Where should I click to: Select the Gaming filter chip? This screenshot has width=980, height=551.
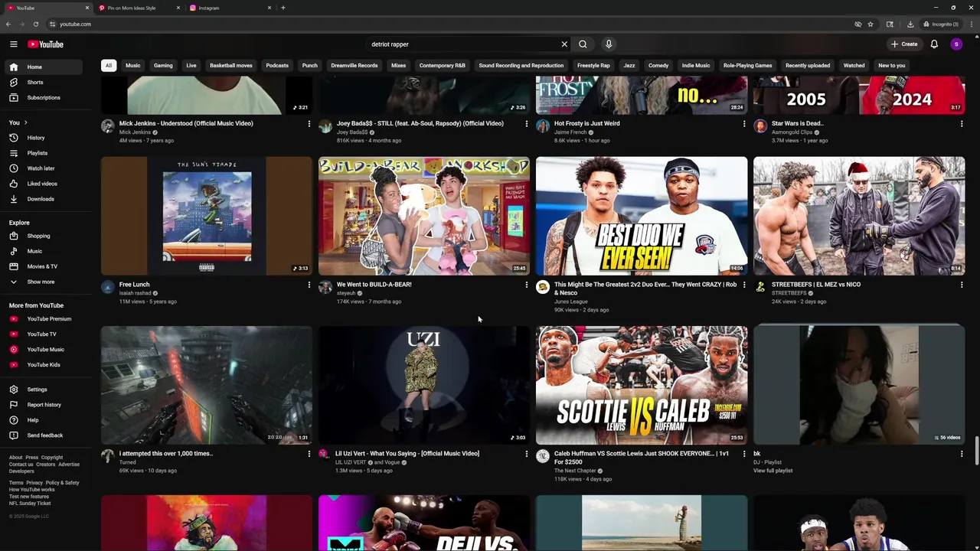pyautogui.click(x=163, y=66)
